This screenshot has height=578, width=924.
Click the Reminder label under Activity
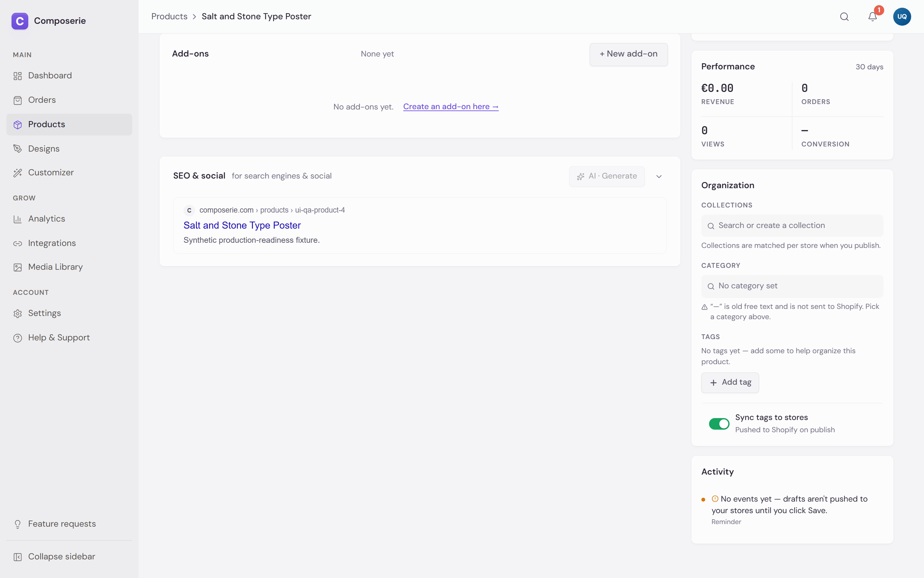pyautogui.click(x=726, y=522)
